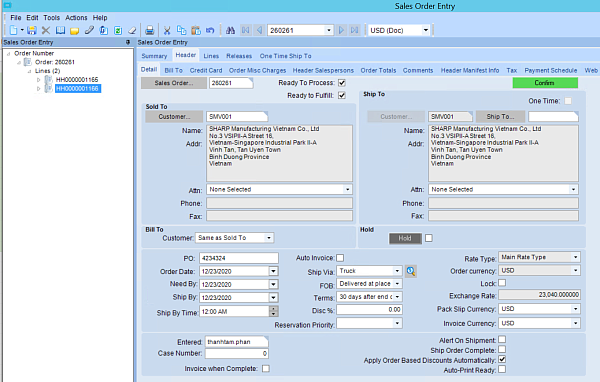Click the New document toolbar icon
This screenshot has height=382, width=600.
13,30
